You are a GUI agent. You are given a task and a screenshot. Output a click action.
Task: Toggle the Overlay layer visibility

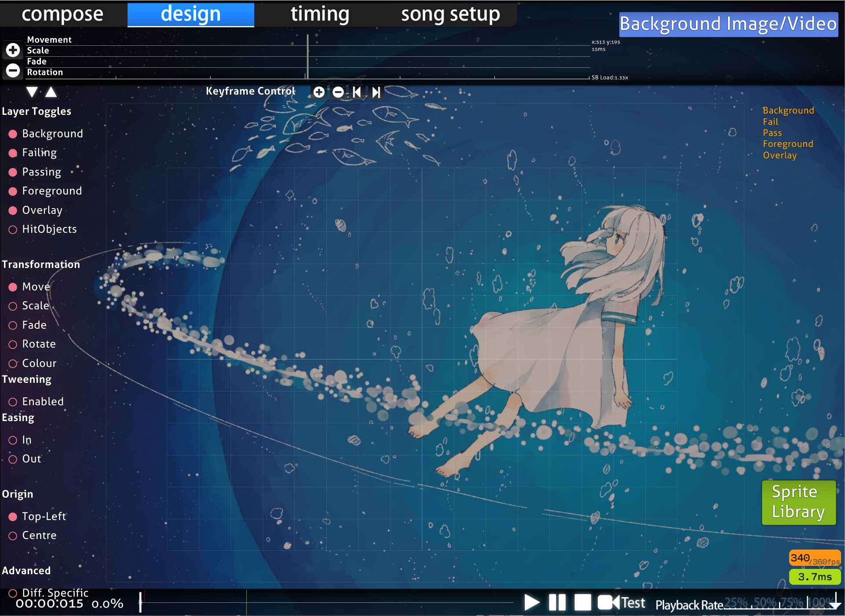pos(36,210)
